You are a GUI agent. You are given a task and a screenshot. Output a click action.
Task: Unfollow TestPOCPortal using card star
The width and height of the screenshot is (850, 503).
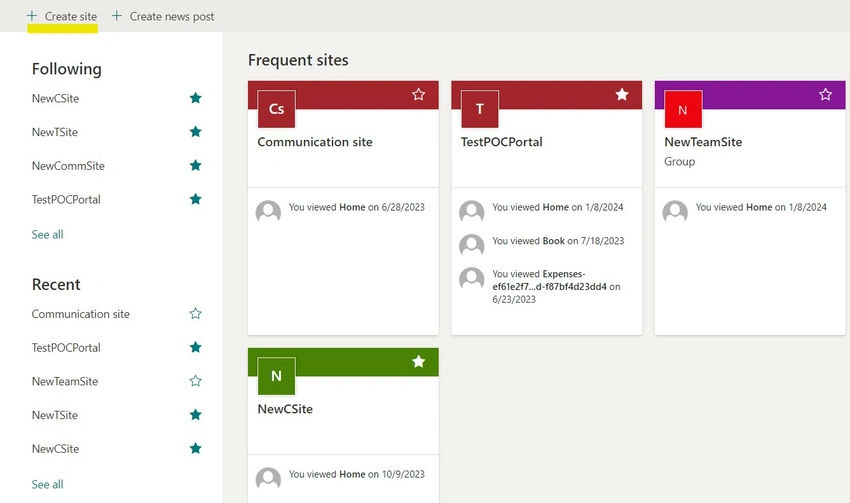pos(622,94)
